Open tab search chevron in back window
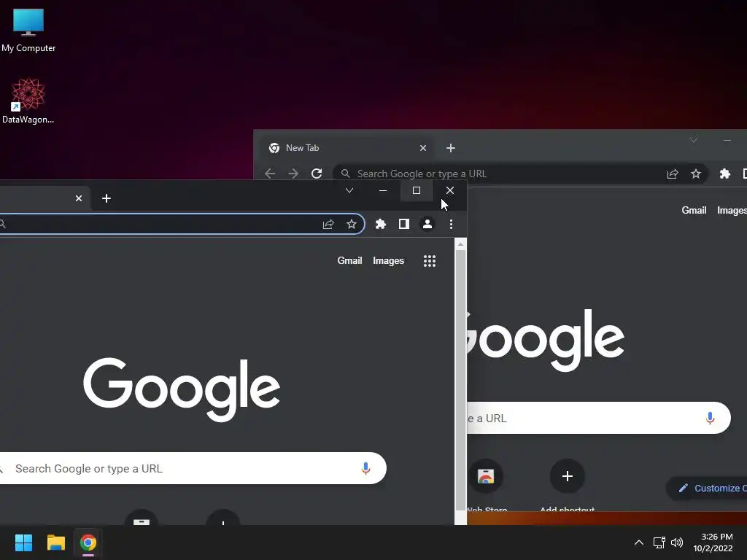This screenshot has width=747, height=560. tap(694, 140)
